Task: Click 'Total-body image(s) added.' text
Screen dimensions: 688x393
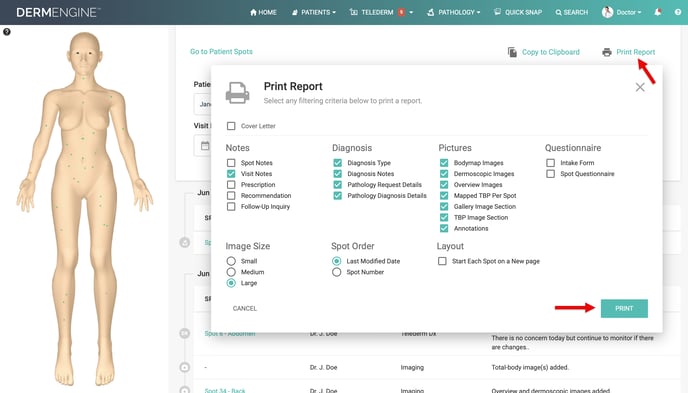Action: [530, 367]
